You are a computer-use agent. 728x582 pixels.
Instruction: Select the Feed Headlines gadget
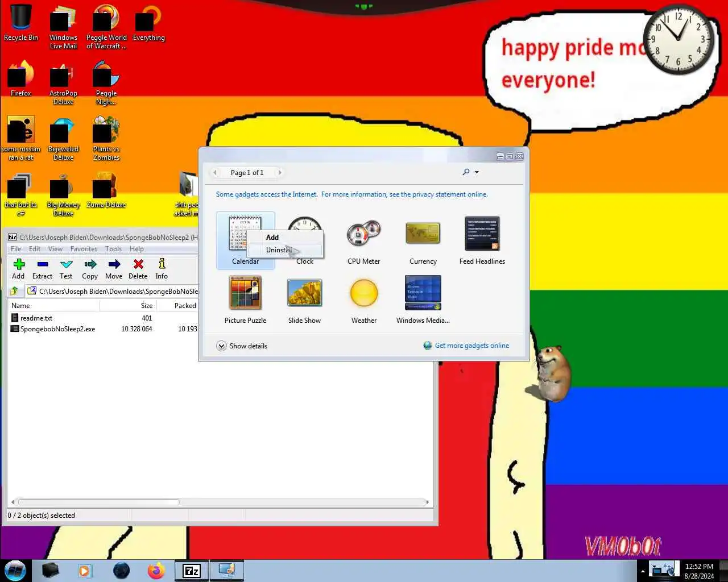pos(482,240)
